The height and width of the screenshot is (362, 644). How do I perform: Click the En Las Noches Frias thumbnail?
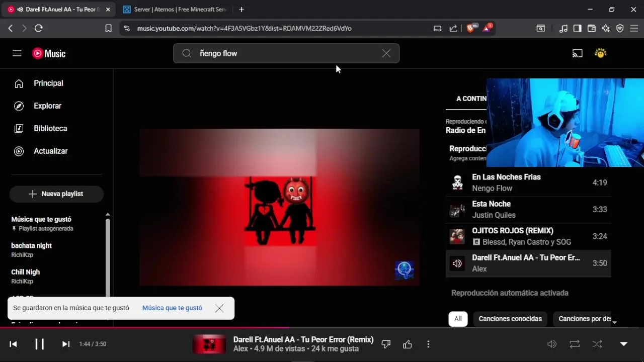[457, 183]
